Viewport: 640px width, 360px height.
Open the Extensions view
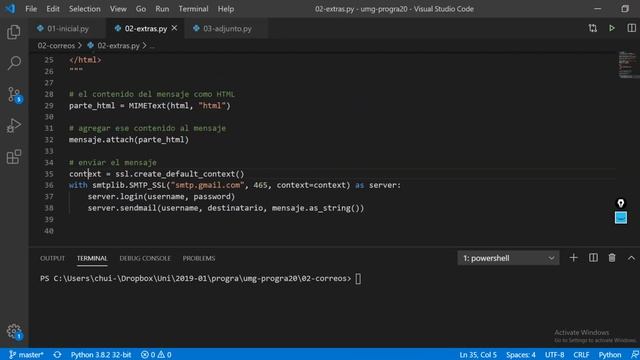(14, 157)
